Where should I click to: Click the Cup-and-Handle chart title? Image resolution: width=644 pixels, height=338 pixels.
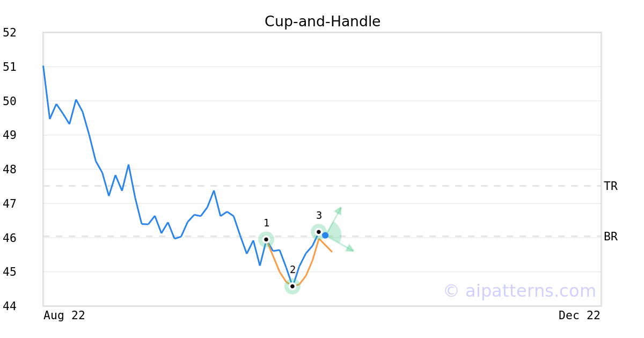coord(323,21)
